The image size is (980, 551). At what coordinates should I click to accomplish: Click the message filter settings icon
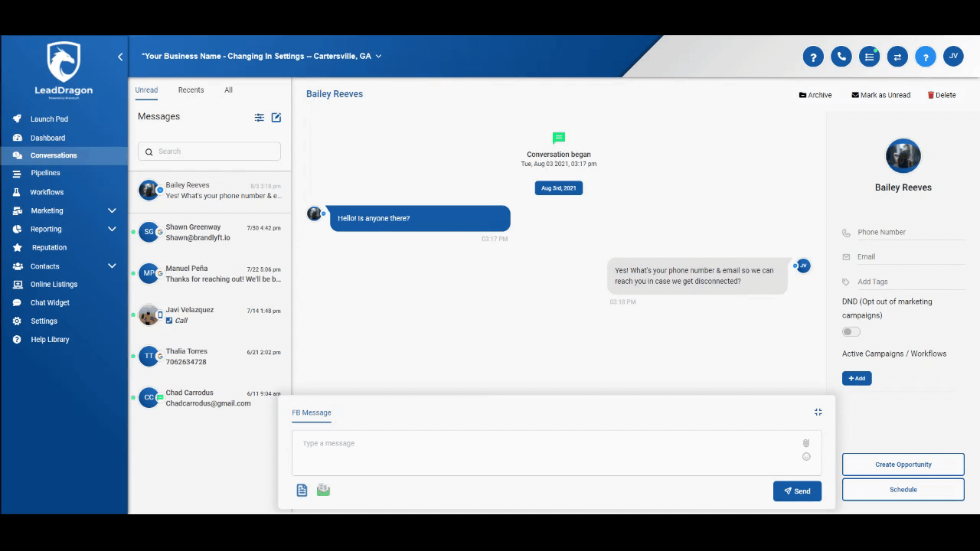coord(260,117)
